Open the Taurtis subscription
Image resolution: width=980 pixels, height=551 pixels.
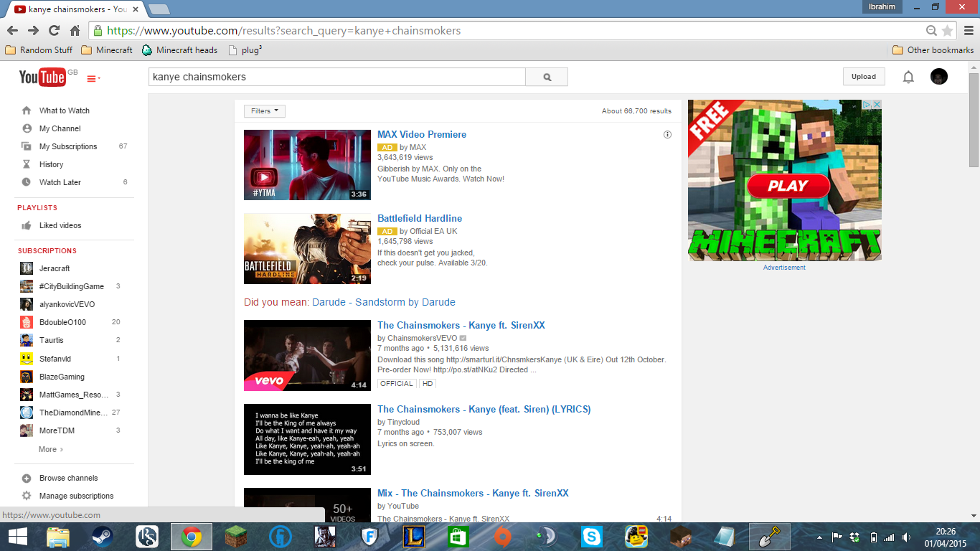[52, 340]
